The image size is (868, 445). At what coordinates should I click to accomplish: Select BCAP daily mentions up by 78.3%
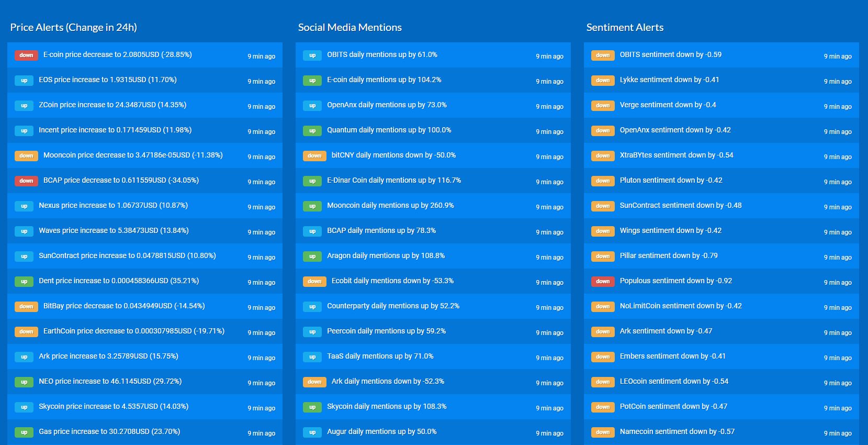click(433, 231)
